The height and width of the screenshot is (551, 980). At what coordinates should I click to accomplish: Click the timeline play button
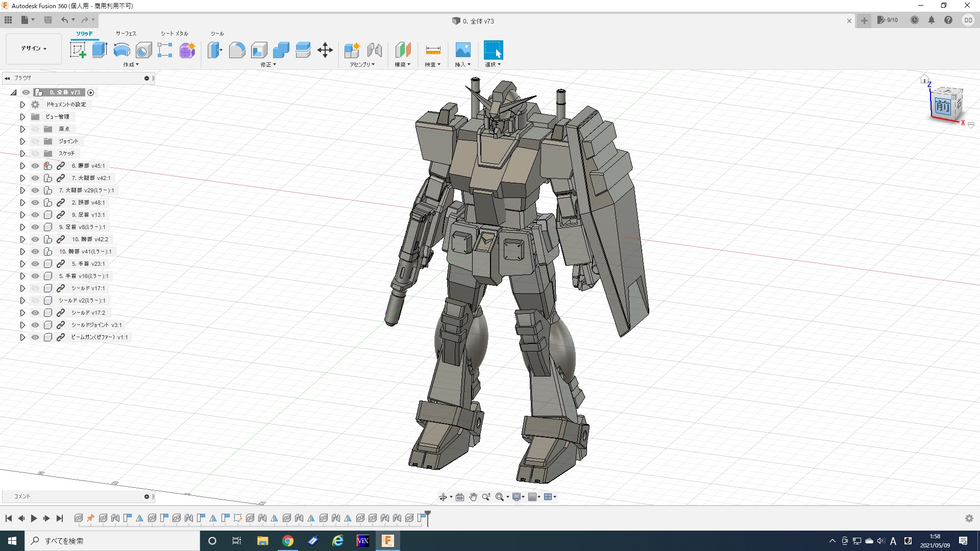point(34,518)
